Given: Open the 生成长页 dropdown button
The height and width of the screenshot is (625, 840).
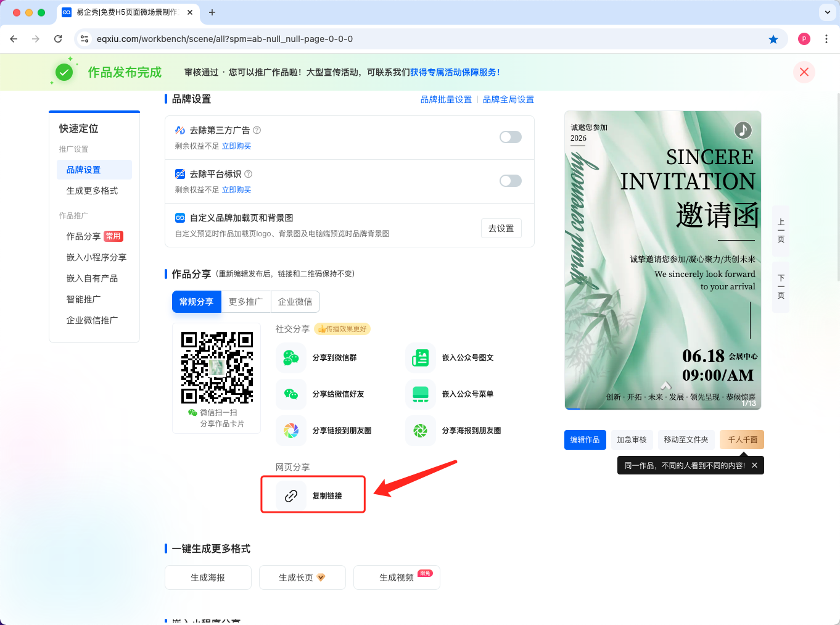Looking at the screenshot, I should (x=302, y=577).
